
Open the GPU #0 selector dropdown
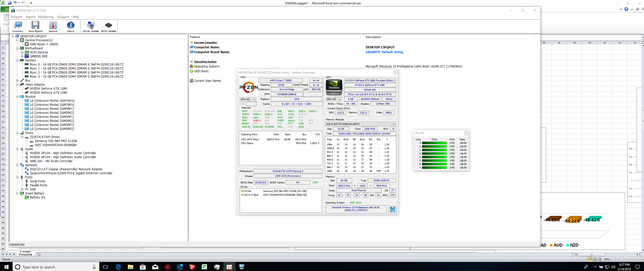[334, 99]
